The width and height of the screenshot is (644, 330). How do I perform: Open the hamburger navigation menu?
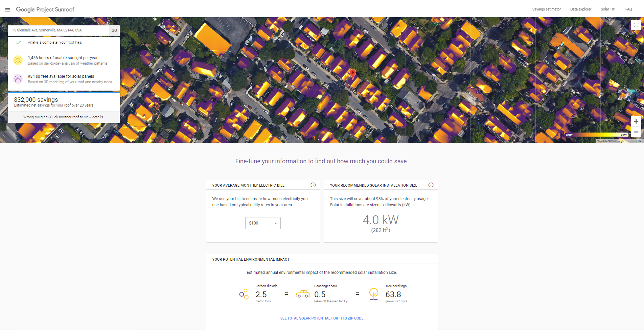tap(7, 10)
